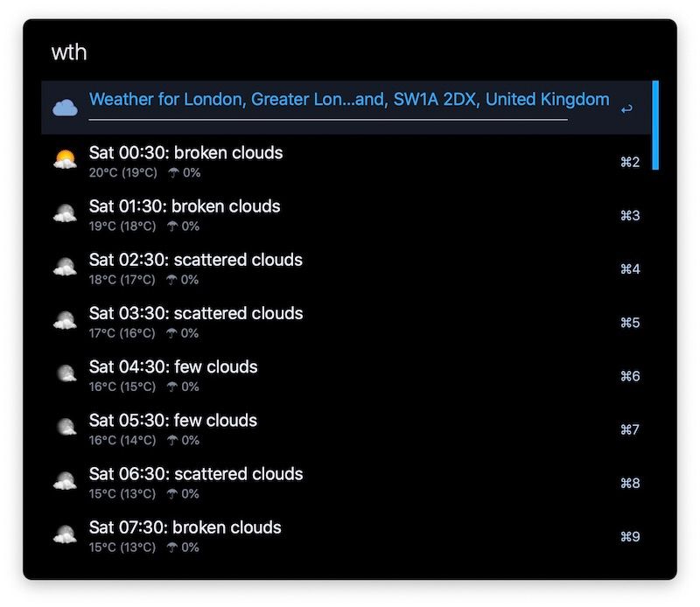Viewport: 700px width, 607px height.
Task: Select Sat 05:30 few clouds row
Action: tap(173, 421)
